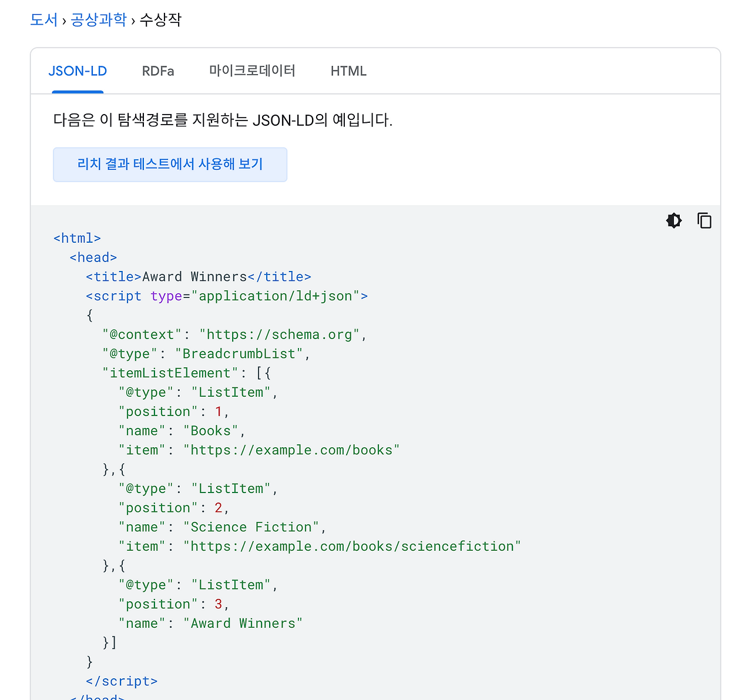Select the 마이크로데이터 tab
Screen dimensions: 752x700
coord(252,71)
